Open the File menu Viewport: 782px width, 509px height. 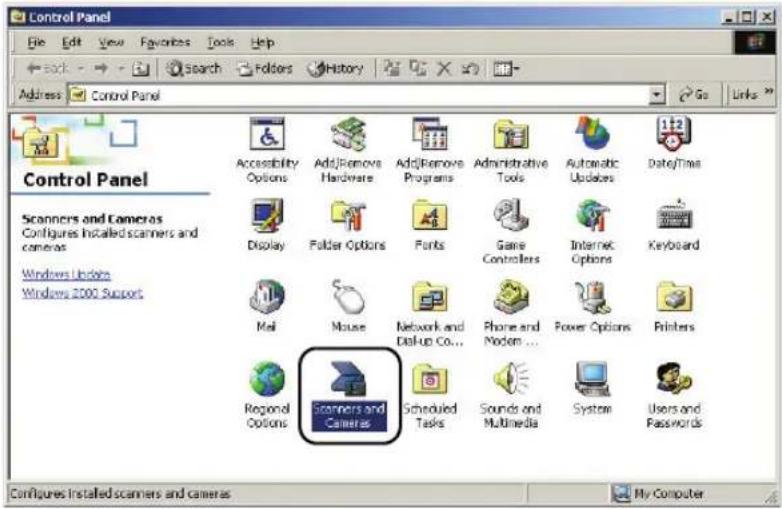36,42
